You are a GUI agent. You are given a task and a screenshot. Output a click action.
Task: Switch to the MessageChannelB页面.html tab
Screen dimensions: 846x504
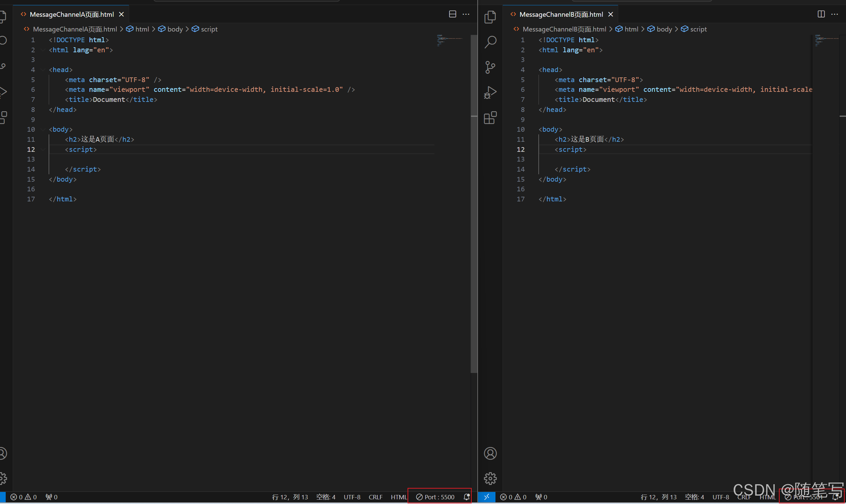(561, 14)
